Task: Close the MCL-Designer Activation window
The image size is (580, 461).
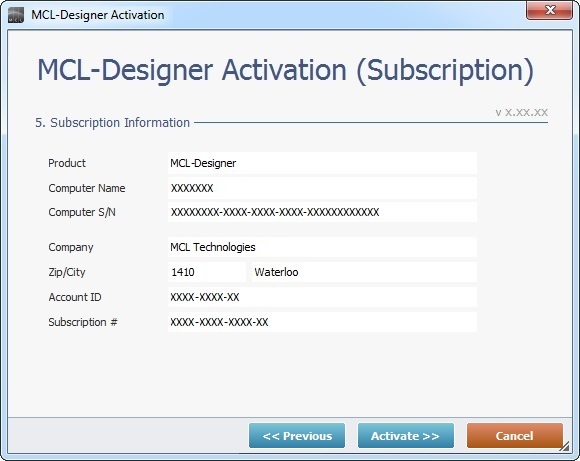Action: [549, 10]
